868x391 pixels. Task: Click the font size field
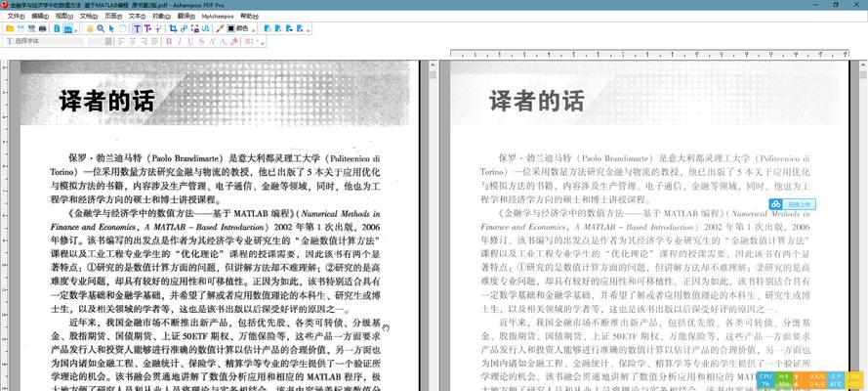pos(96,41)
